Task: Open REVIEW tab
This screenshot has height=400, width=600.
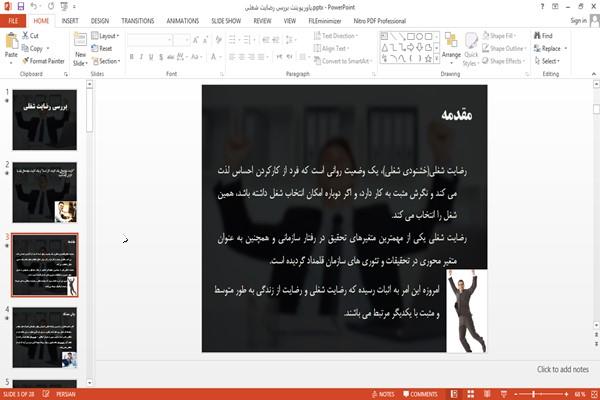Action: point(262,21)
